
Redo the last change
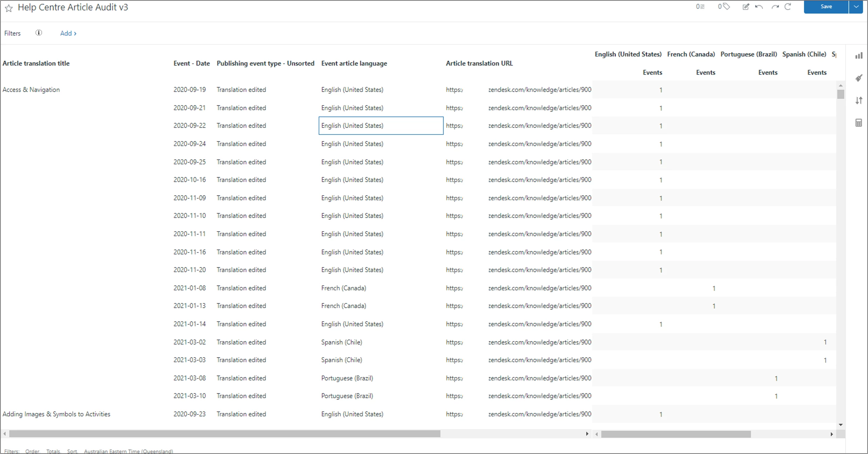775,7
